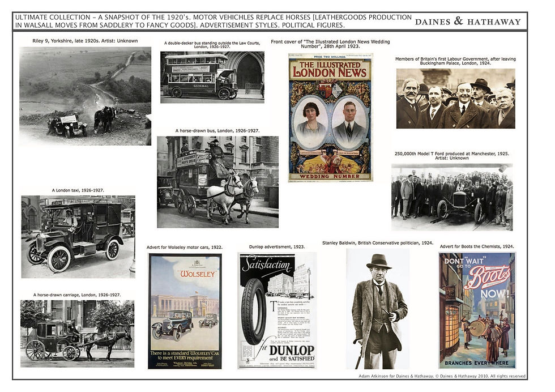Click caption 'A London taxi, 1926-1927.'
Screen dimensions: 555x392
[78, 190]
